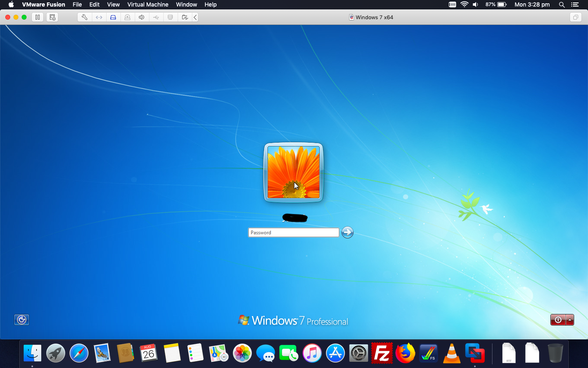Click the menu bar clock Mon 3:28 pm
Image resolution: width=588 pixels, height=368 pixels.
point(532,4)
